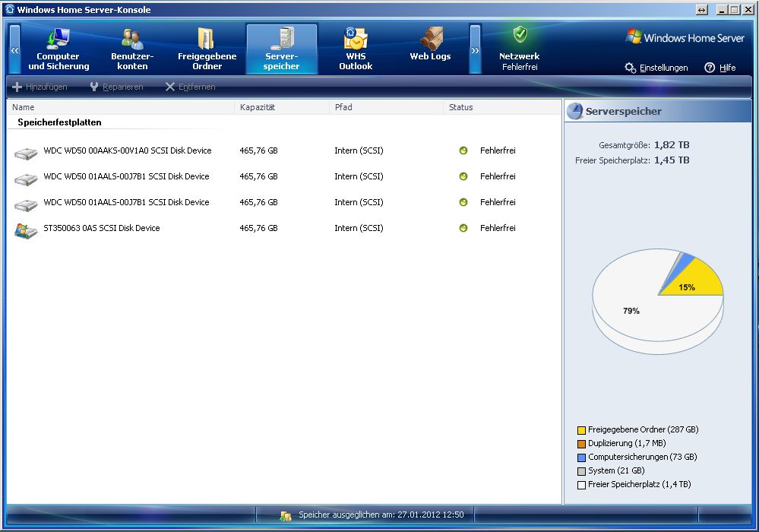Click the Web Logs wood logs icon
The image size is (759, 532).
[x=431, y=38]
